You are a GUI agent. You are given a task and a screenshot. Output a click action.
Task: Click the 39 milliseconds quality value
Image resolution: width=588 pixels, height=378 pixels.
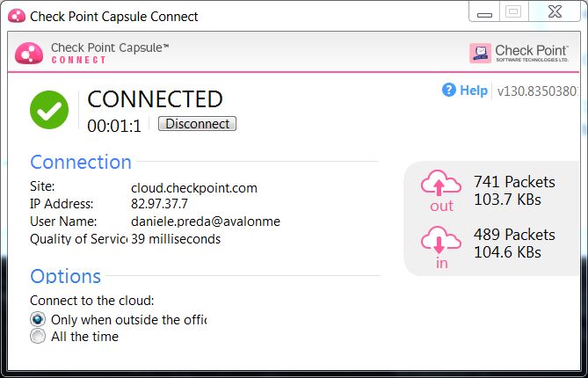176,239
